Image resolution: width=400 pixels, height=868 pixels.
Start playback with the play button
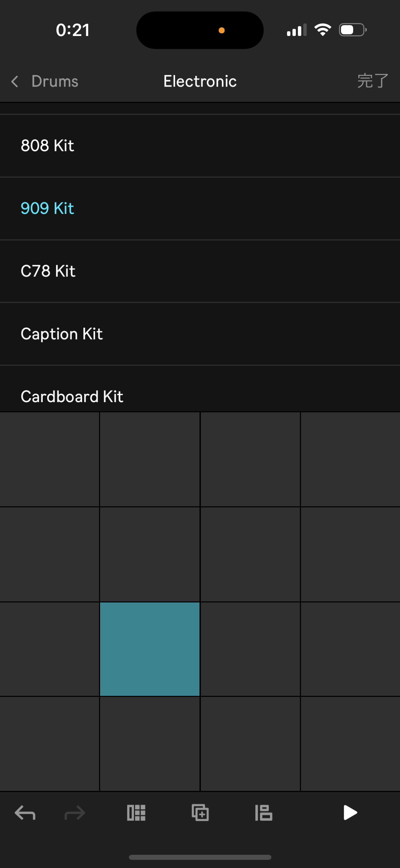tap(350, 813)
